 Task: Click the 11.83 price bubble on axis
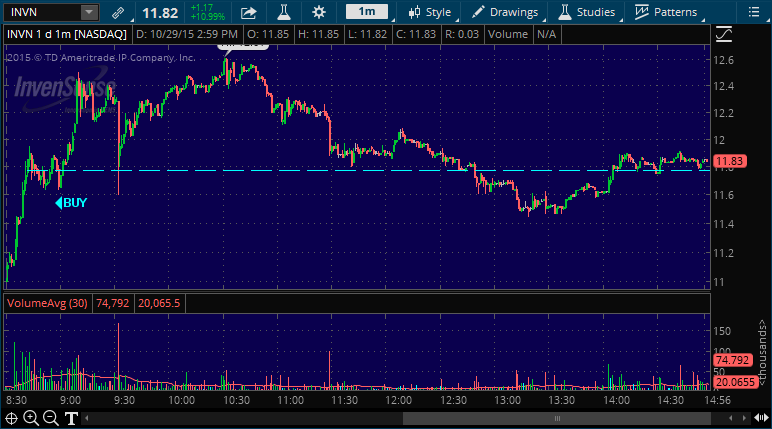point(730,161)
